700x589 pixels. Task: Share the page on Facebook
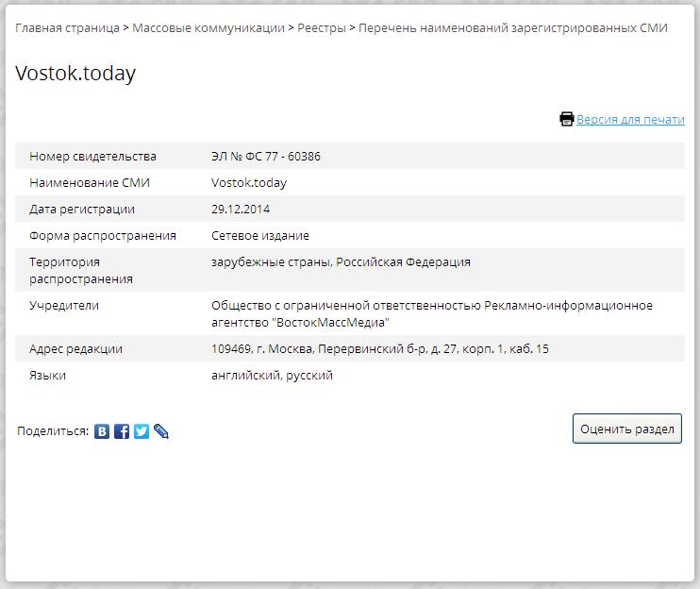[x=122, y=431]
